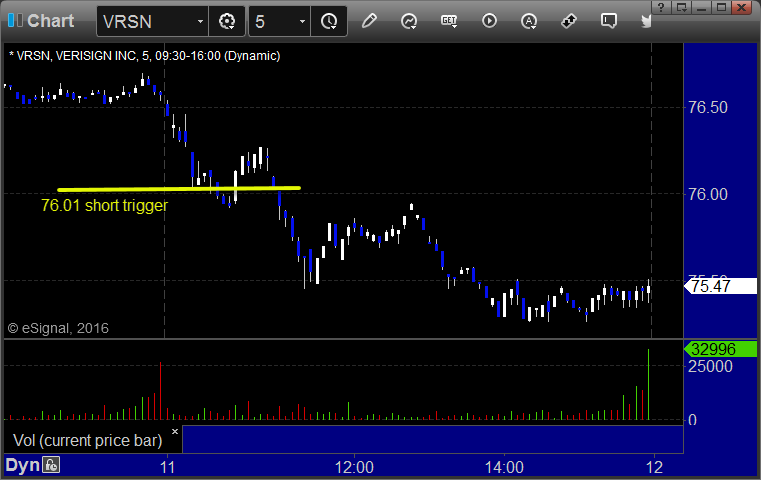Click the current price marker 75.47
Screen dimensions: 761x480
click(x=721, y=286)
